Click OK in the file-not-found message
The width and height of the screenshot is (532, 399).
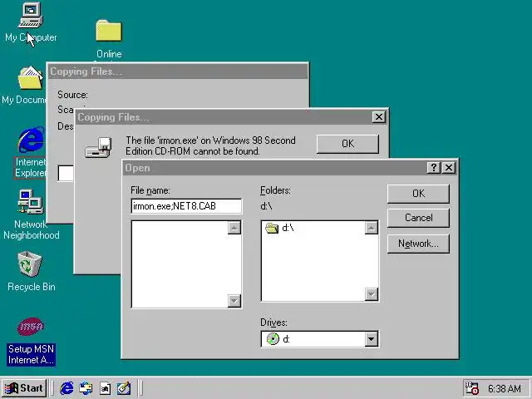pos(347,144)
